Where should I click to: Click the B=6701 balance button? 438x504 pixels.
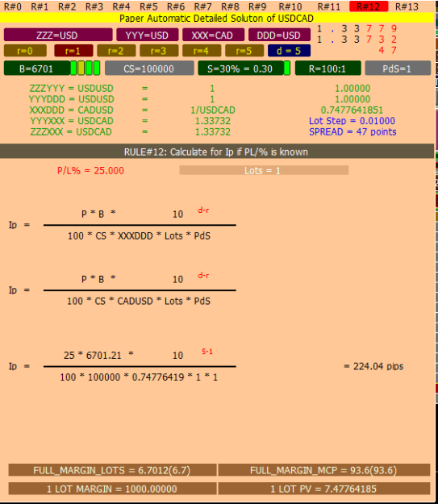[x=36, y=69]
